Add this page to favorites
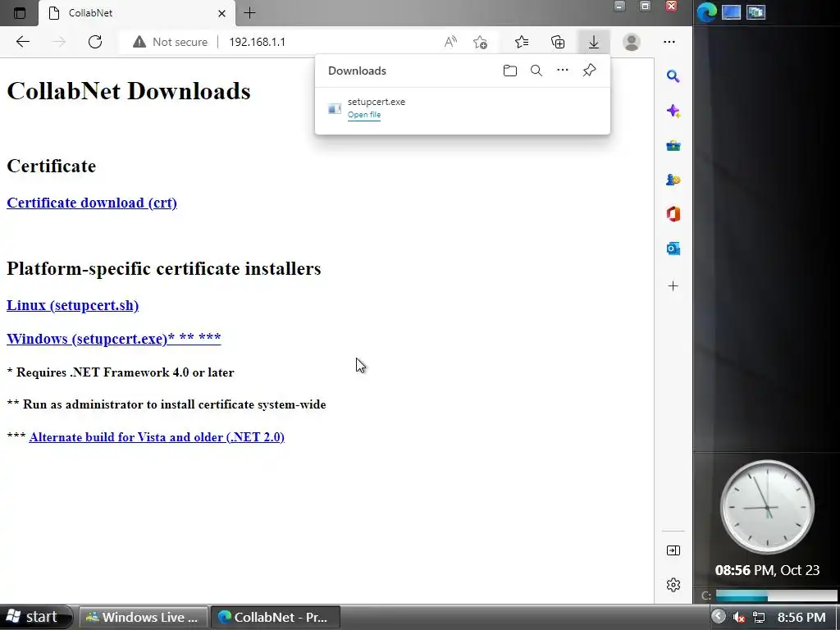 (481, 42)
